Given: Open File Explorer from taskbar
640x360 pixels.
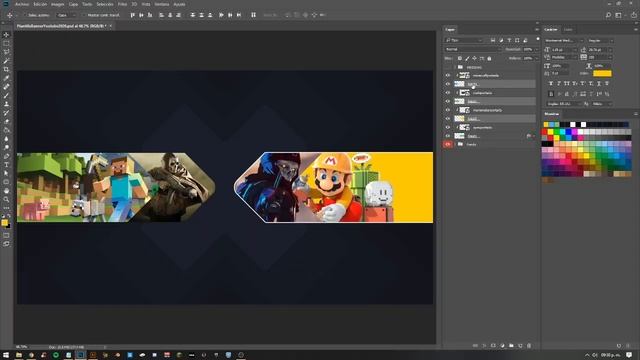Looking at the screenshot, I should click(x=19, y=355).
